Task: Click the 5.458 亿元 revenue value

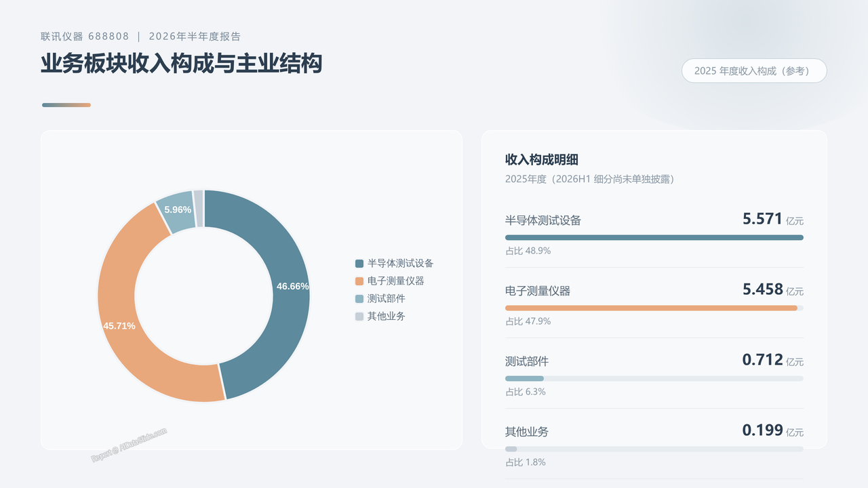Action: click(x=773, y=289)
